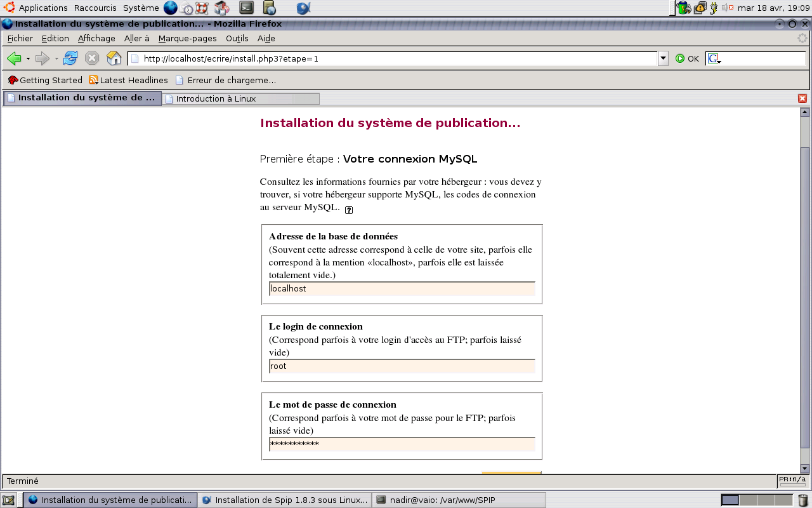
Task: Open the Fichier menu
Action: pyautogui.click(x=20, y=38)
